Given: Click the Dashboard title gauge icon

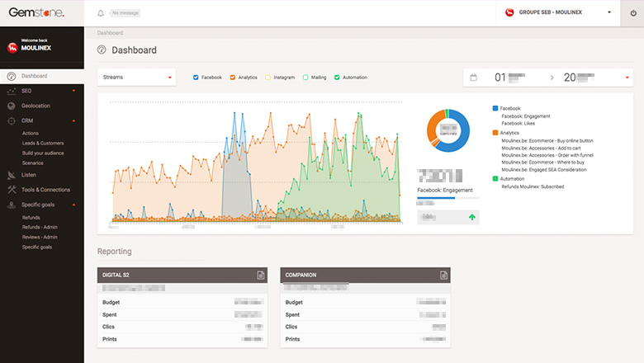Looking at the screenshot, I should click(x=102, y=49).
